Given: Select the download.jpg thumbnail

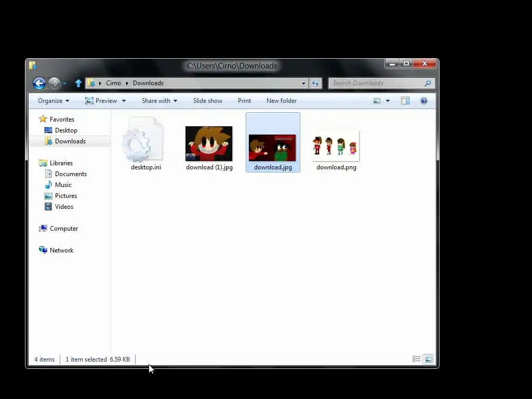Looking at the screenshot, I should [x=272, y=148].
